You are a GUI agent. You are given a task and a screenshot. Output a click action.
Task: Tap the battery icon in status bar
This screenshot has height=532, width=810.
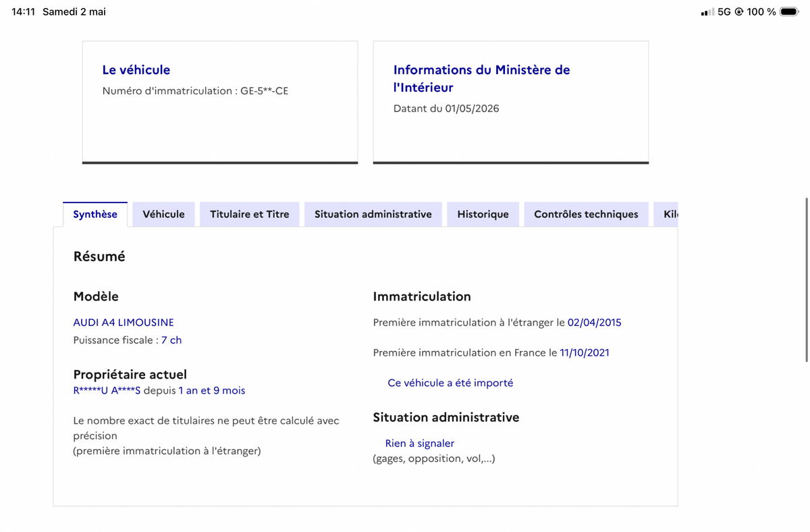click(789, 11)
